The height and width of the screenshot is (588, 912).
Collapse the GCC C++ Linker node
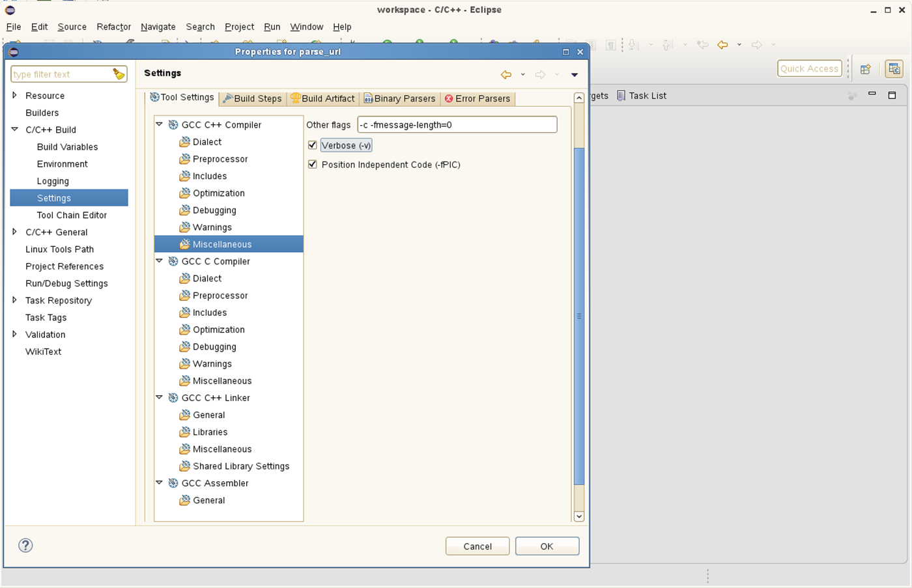pos(159,397)
